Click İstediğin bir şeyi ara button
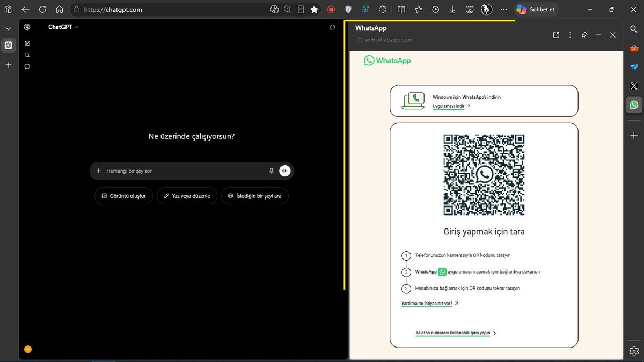The image size is (644, 362). pos(255,196)
